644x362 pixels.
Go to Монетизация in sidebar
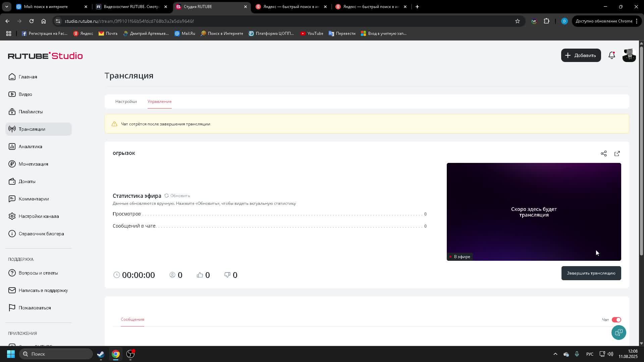click(x=33, y=164)
